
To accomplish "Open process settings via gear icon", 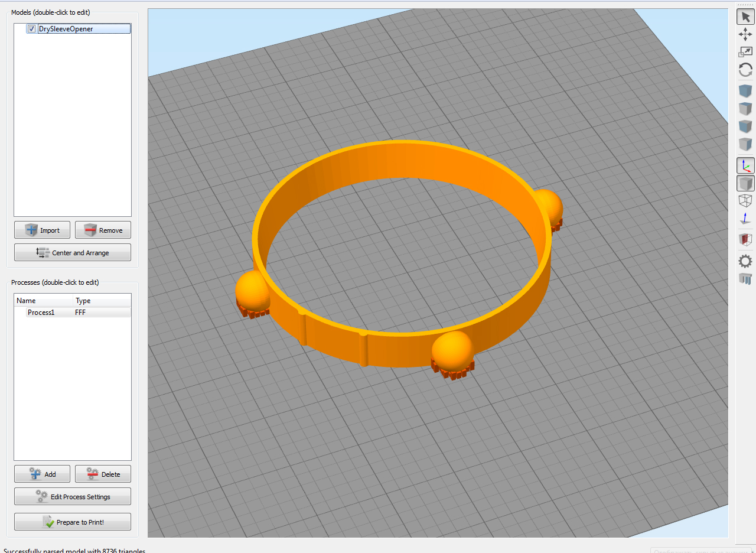I will click(745, 261).
